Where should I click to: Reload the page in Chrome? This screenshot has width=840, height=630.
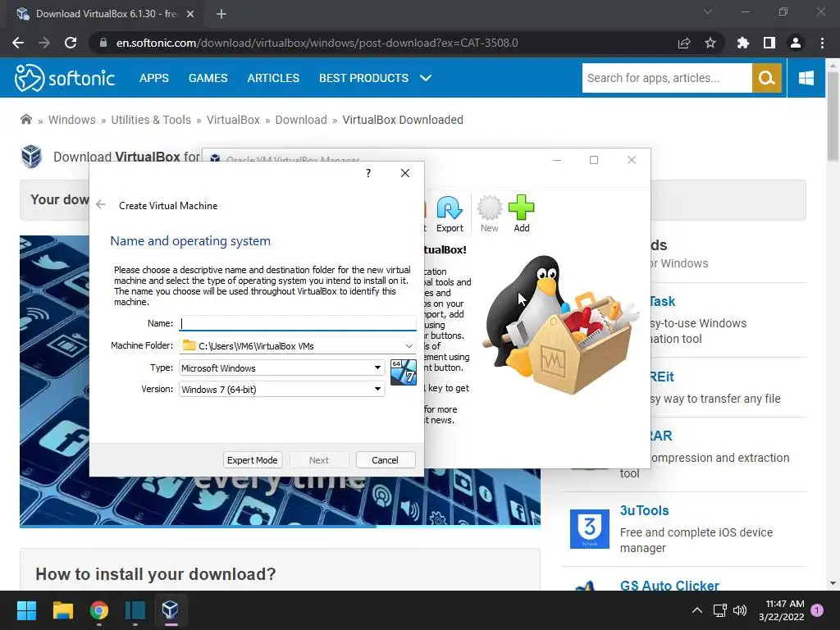coord(71,43)
